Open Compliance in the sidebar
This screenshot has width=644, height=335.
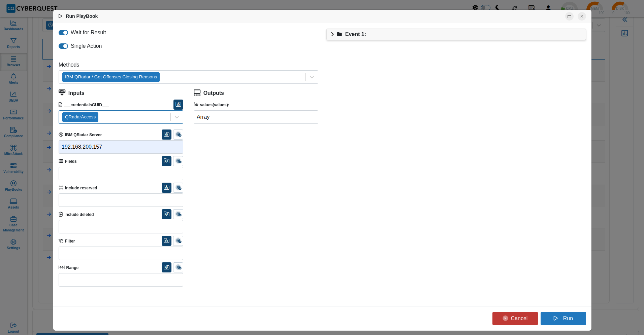(x=13, y=133)
